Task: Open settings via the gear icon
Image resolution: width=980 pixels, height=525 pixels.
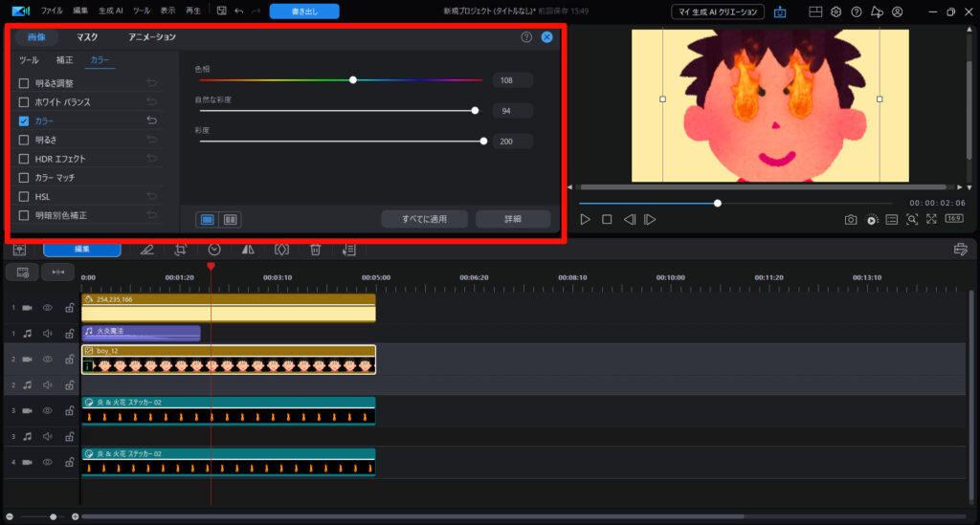Action: (x=835, y=11)
